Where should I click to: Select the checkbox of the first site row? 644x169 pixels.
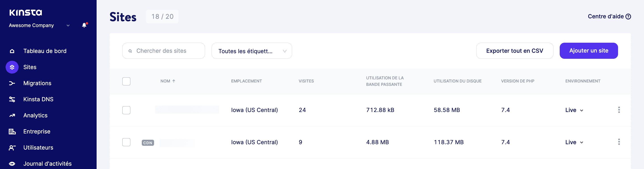coord(126,110)
